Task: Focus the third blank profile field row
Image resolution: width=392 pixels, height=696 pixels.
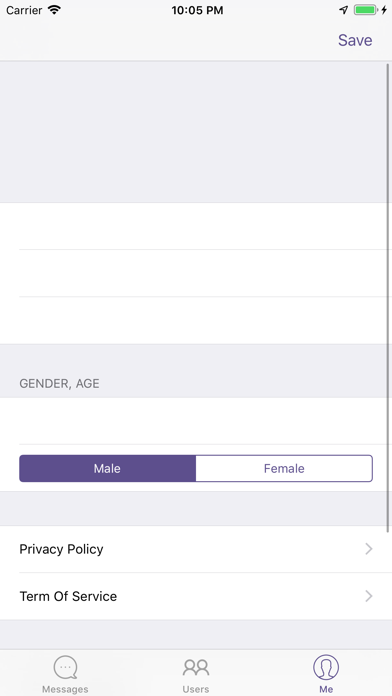Action: coord(196,320)
